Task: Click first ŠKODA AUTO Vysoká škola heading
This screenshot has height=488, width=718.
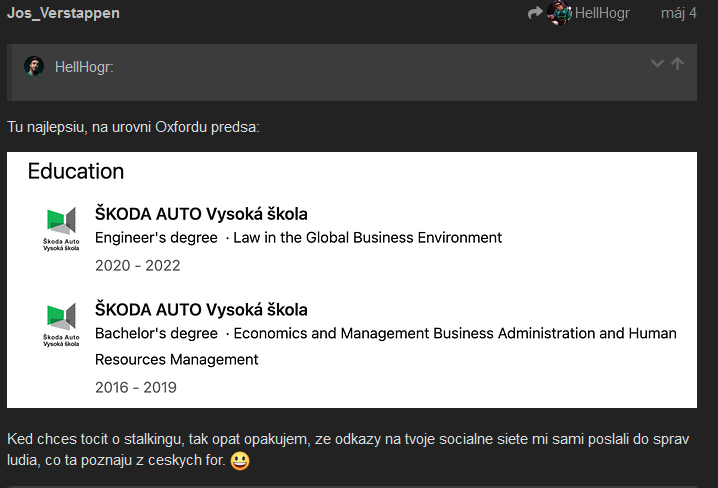Action: (201, 214)
